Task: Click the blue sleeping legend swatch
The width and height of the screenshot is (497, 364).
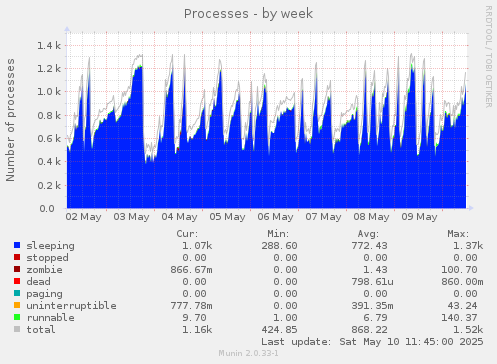Action: click(17, 245)
